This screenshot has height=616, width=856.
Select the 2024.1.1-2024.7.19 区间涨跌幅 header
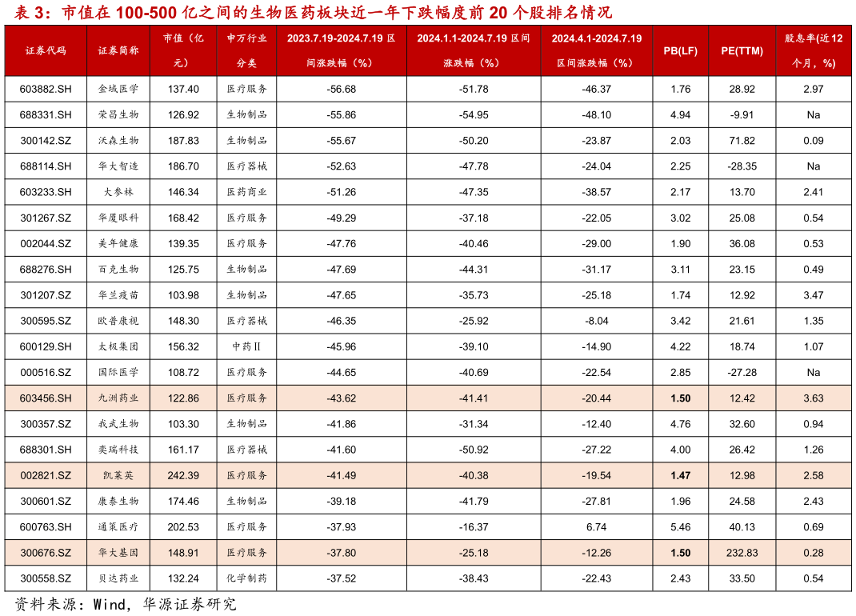click(x=474, y=50)
